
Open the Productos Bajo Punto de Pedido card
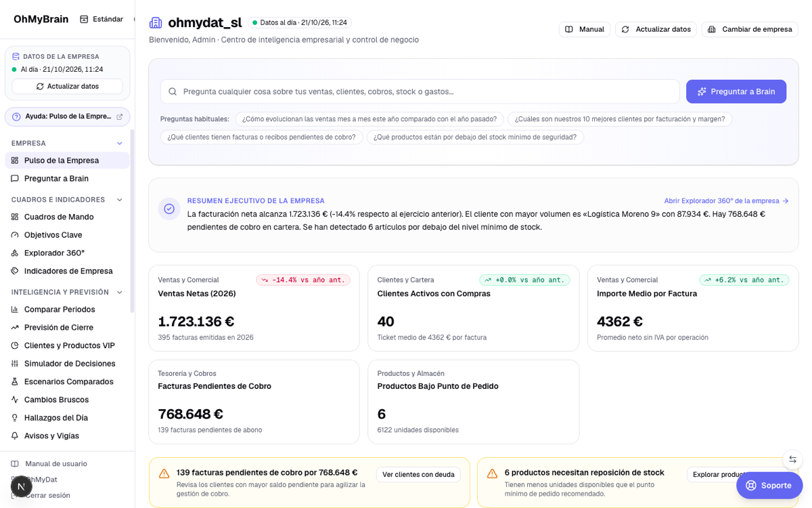point(474,402)
